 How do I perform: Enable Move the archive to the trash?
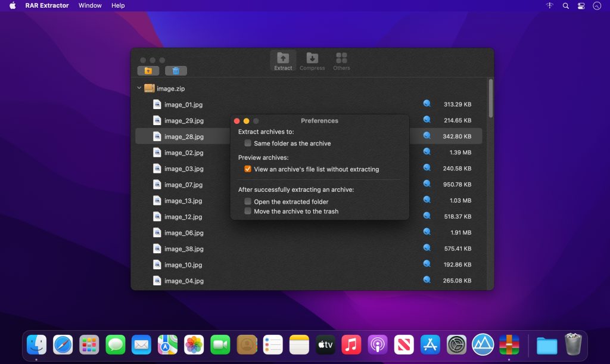[x=247, y=211]
